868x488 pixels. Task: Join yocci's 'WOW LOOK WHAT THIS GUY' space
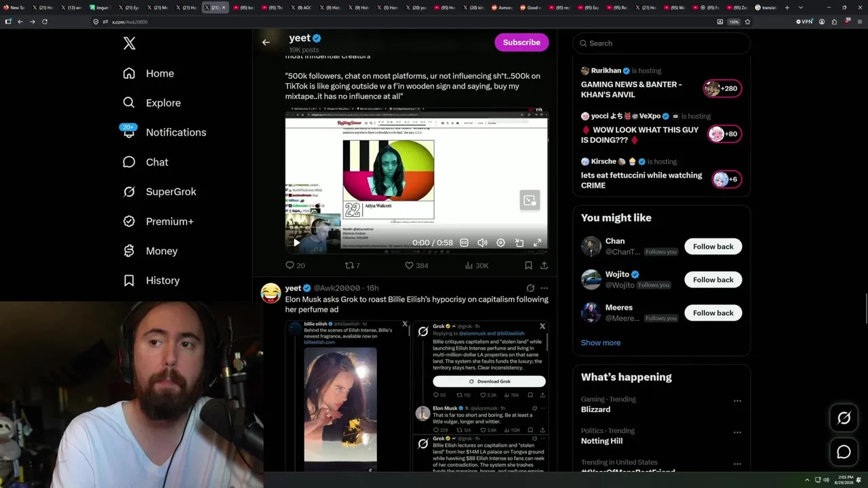(x=724, y=134)
